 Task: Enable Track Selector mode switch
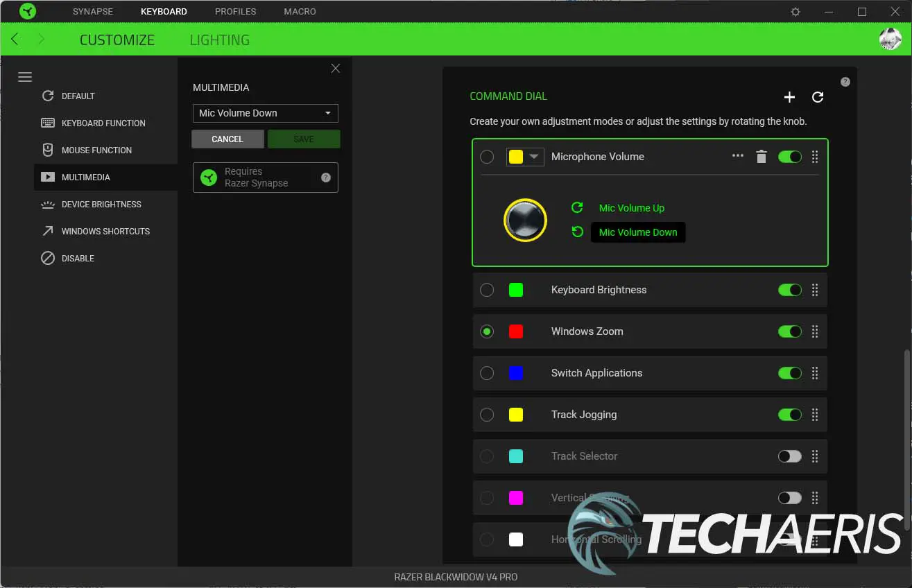790,456
